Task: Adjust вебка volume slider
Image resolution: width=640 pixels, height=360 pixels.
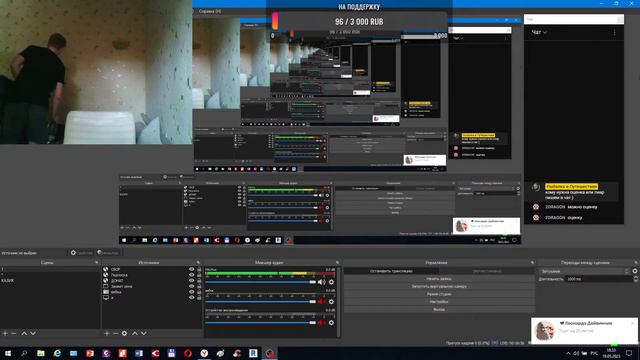Action: click(x=261, y=302)
